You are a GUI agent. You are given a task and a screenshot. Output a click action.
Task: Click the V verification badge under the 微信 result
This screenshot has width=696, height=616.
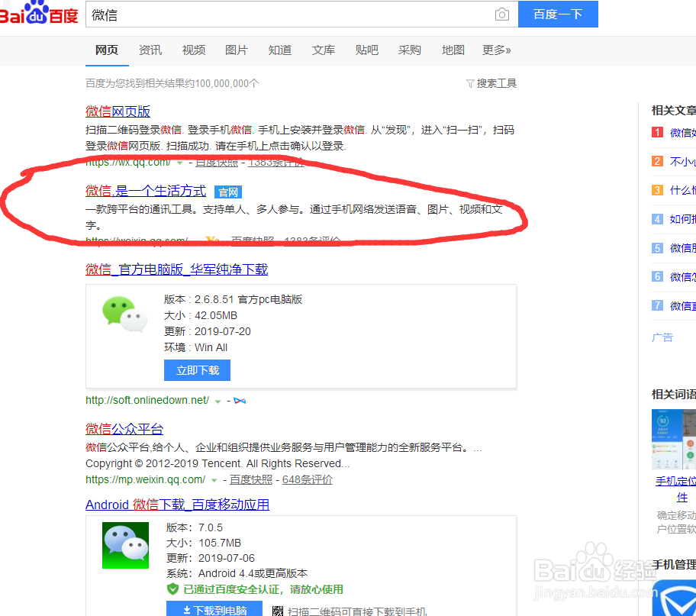(211, 239)
